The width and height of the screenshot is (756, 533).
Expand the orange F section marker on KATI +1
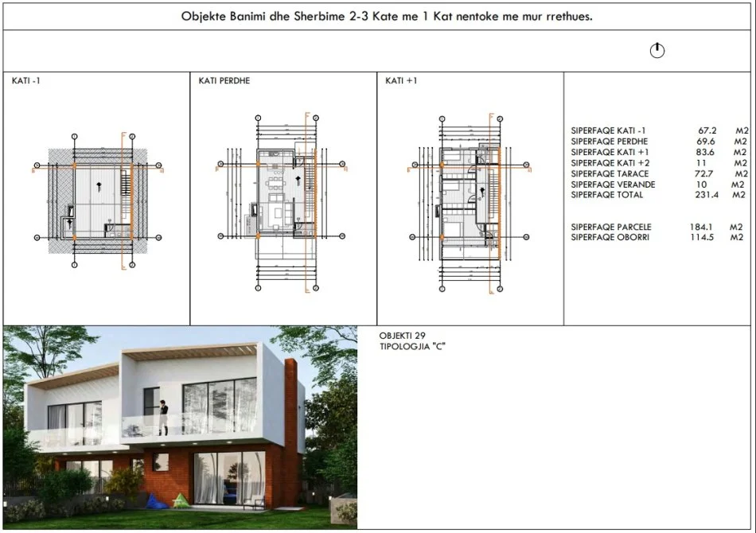pyautogui.click(x=491, y=117)
